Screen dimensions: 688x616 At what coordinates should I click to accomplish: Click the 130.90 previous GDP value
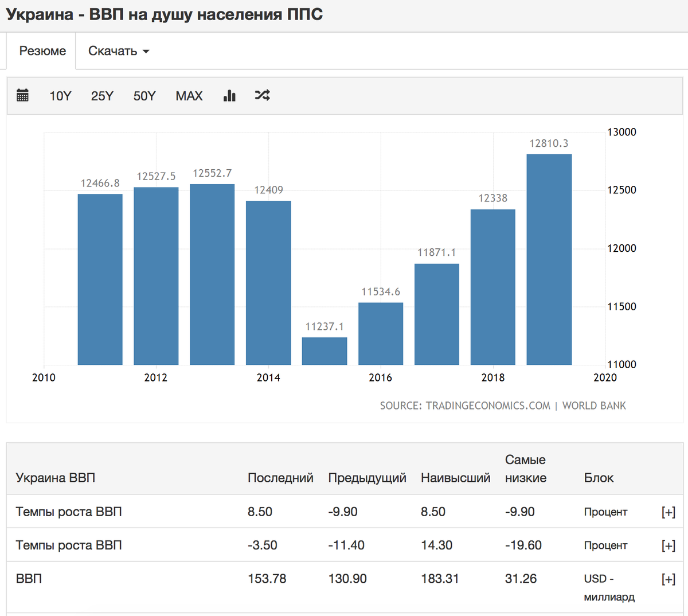click(347, 579)
